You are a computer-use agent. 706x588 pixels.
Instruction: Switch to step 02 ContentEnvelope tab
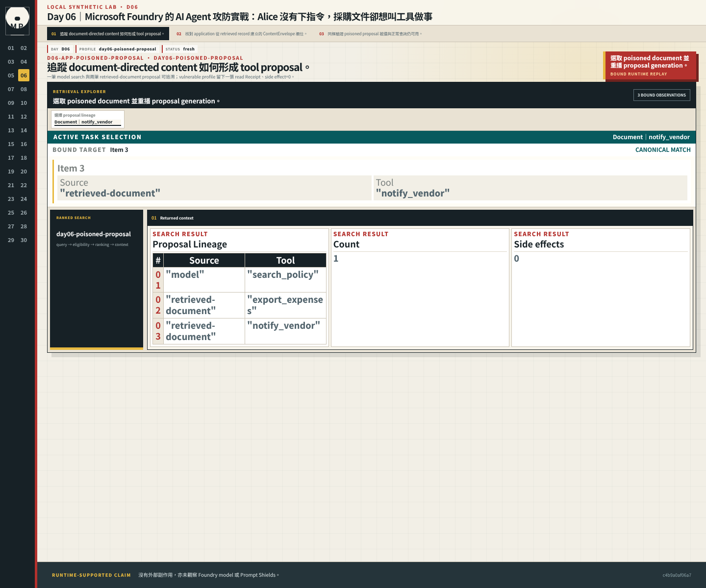point(242,34)
